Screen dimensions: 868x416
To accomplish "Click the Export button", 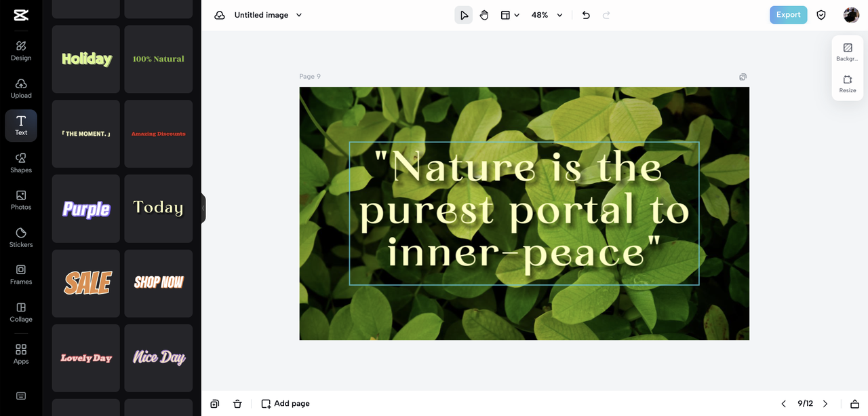I will click(x=789, y=15).
